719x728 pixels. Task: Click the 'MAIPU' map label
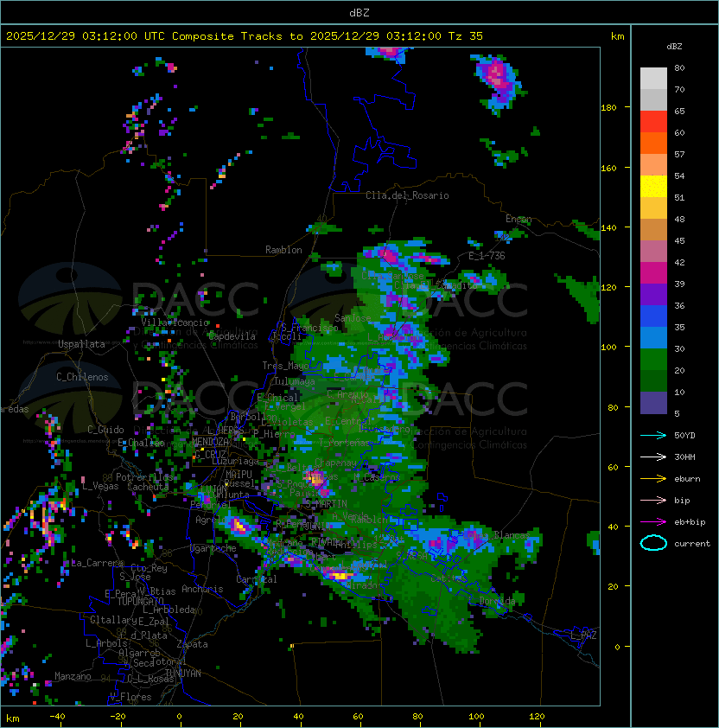pyautogui.click(x=239, y=475)
